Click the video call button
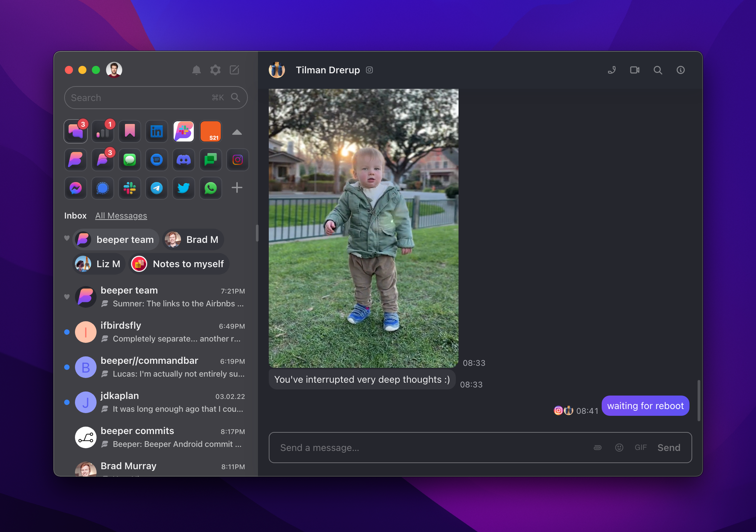Image resolution: width=756 pixels, height=532 pixels. (634, 70)
